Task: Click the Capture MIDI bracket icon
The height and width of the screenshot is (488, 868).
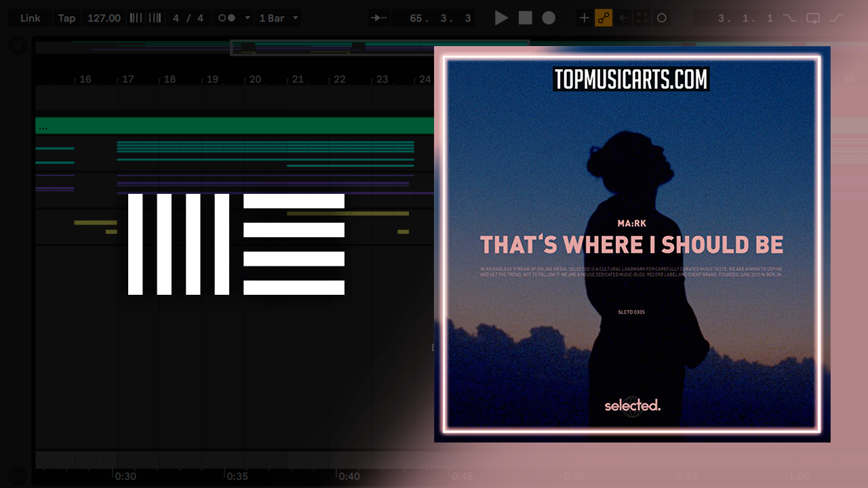Action: (642, 18)
